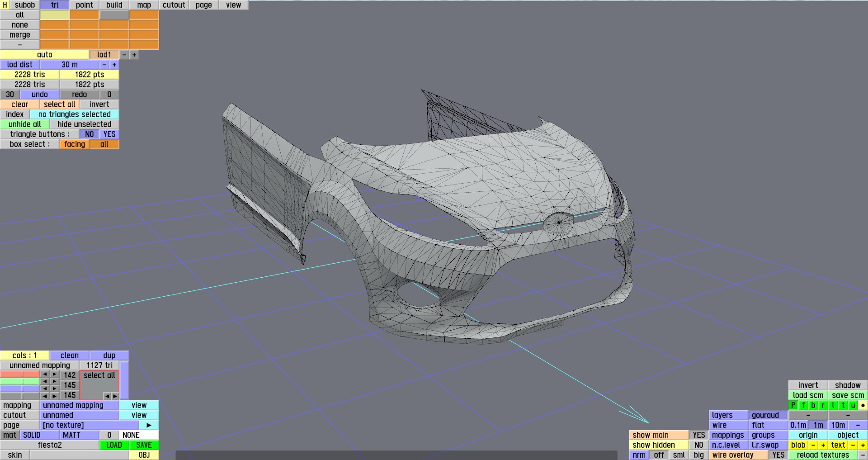Screen dimensions: 868x460
Task: Decrease blue value with its left arrow
Action: tap(45, 389)
